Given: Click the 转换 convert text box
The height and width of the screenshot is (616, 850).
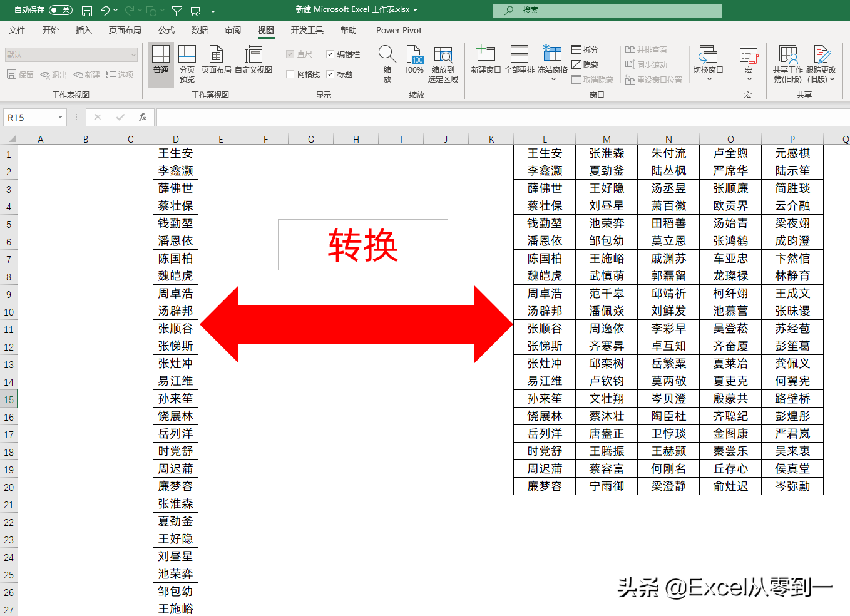Looking at the screenshot, I should (x=363, y=245).
